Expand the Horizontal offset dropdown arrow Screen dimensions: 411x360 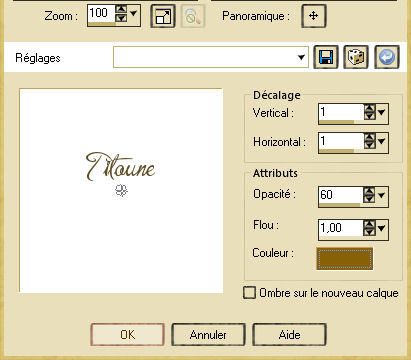tap(381, 142)
